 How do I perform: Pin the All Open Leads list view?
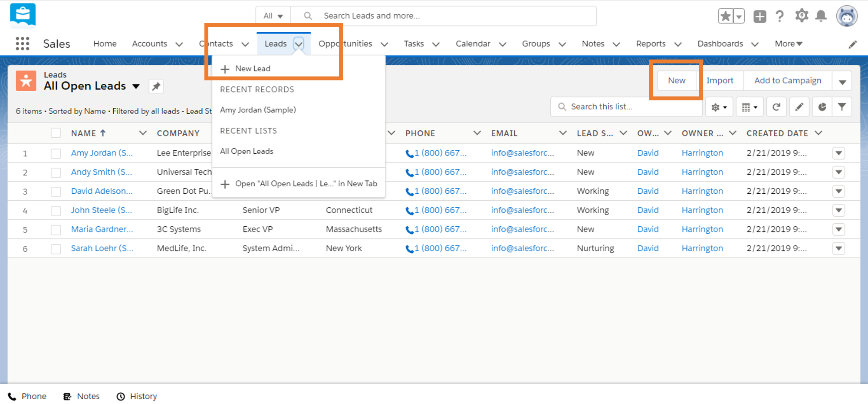pyautogui.click(x=156, y=86)
